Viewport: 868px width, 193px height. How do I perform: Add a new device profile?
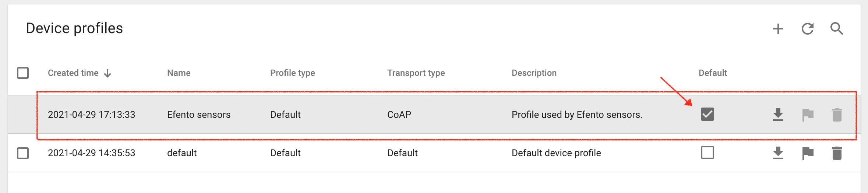tap(778, 29)
